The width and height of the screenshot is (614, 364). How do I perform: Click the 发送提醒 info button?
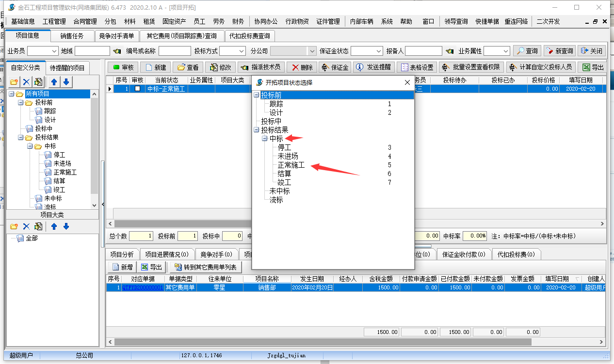374,67
